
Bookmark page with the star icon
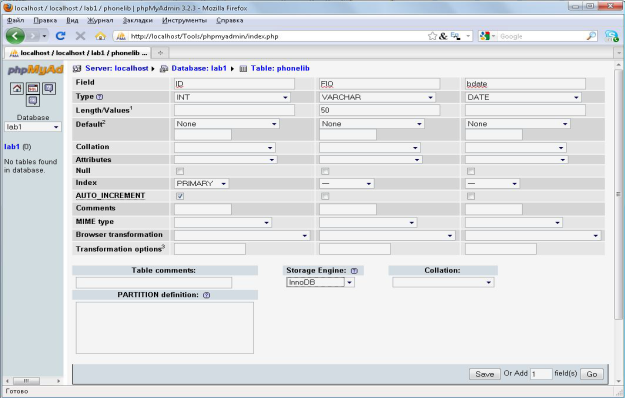click(432, 36)
